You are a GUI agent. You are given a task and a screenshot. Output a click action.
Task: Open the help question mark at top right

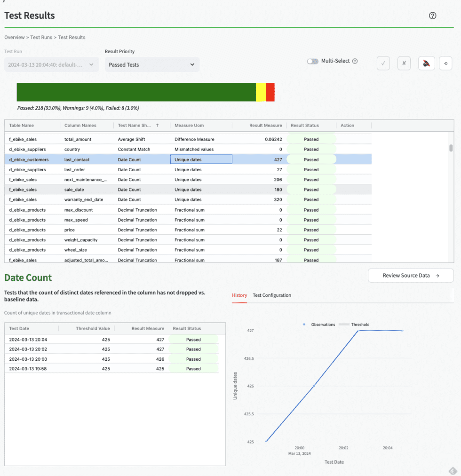pyautogui.click(x=432, y=16)
